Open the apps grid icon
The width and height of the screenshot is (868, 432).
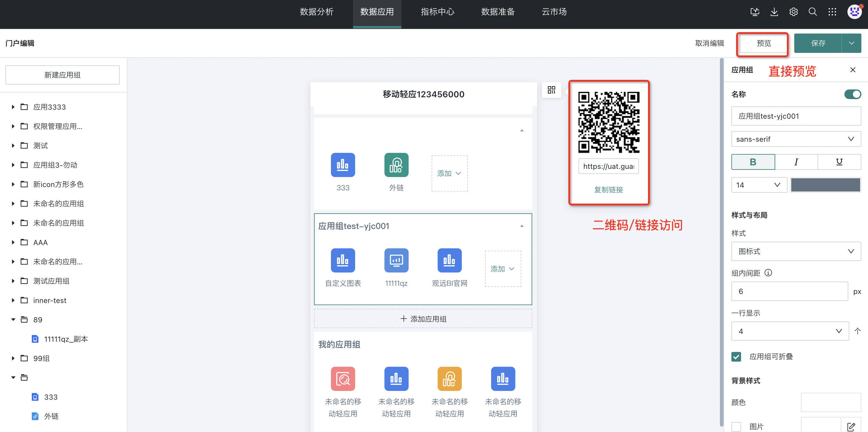(x=832, y=12)
